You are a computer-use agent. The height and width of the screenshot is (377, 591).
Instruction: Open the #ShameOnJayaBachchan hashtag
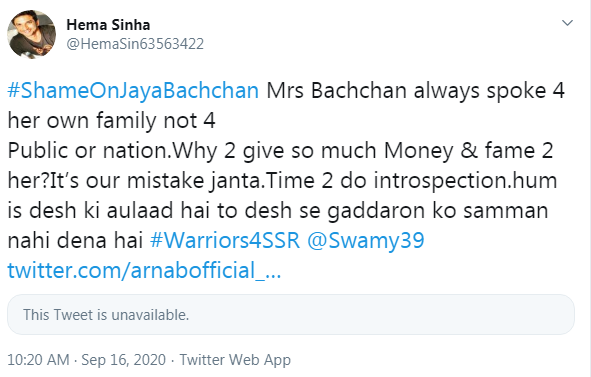[x=133, y=91]
